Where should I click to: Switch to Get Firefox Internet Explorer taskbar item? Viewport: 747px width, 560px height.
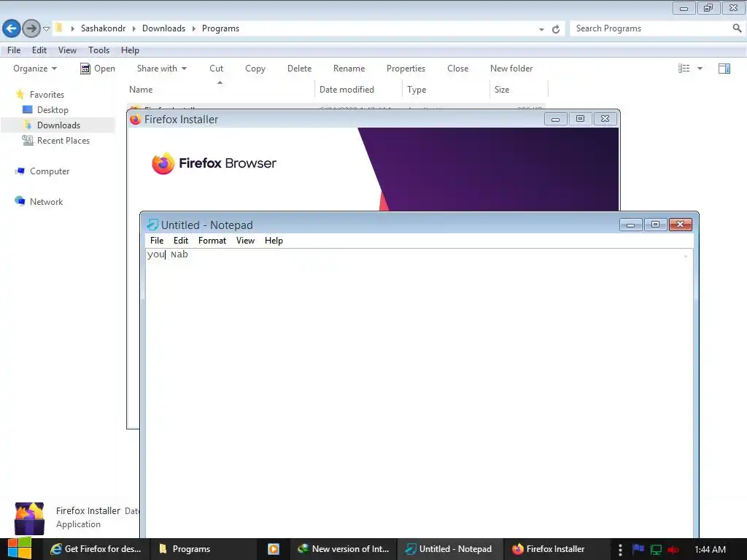pyautogui.click(x=97, y=549)
